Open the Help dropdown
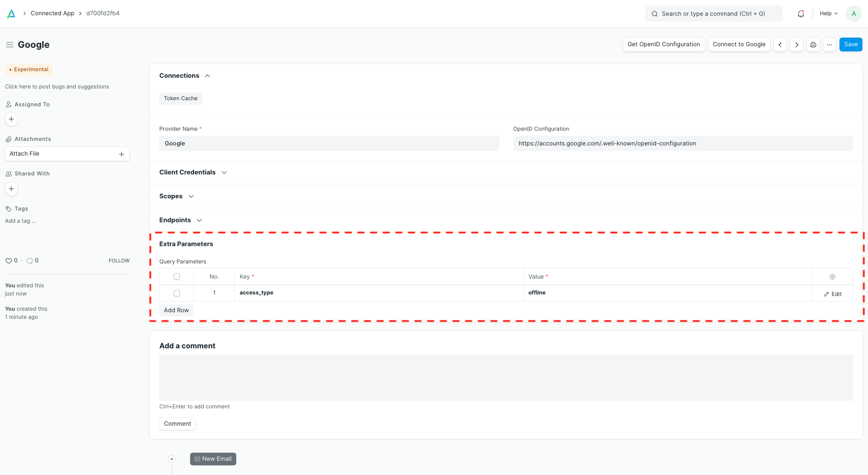 829,14
